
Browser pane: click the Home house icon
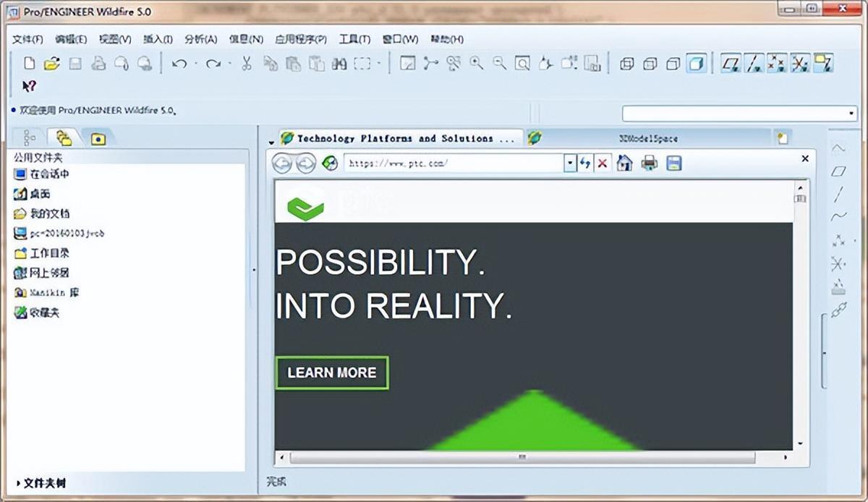(x=624, y=163)
